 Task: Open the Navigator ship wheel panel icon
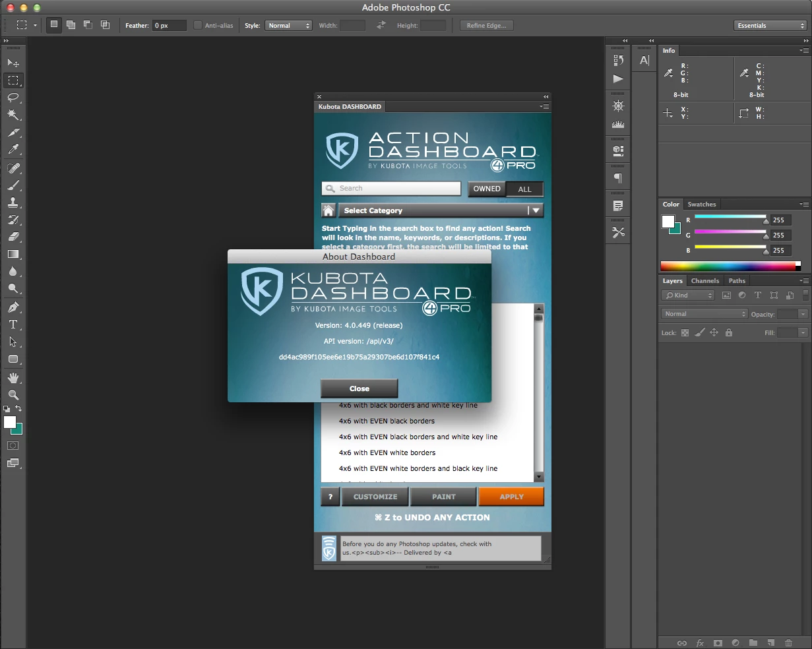(618, 106)
